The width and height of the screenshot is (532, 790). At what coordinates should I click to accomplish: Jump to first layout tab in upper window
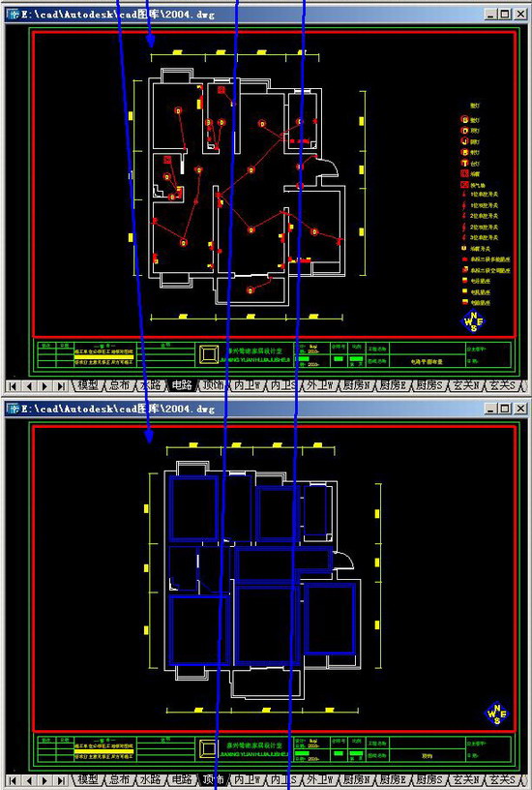tap(13, 386)
